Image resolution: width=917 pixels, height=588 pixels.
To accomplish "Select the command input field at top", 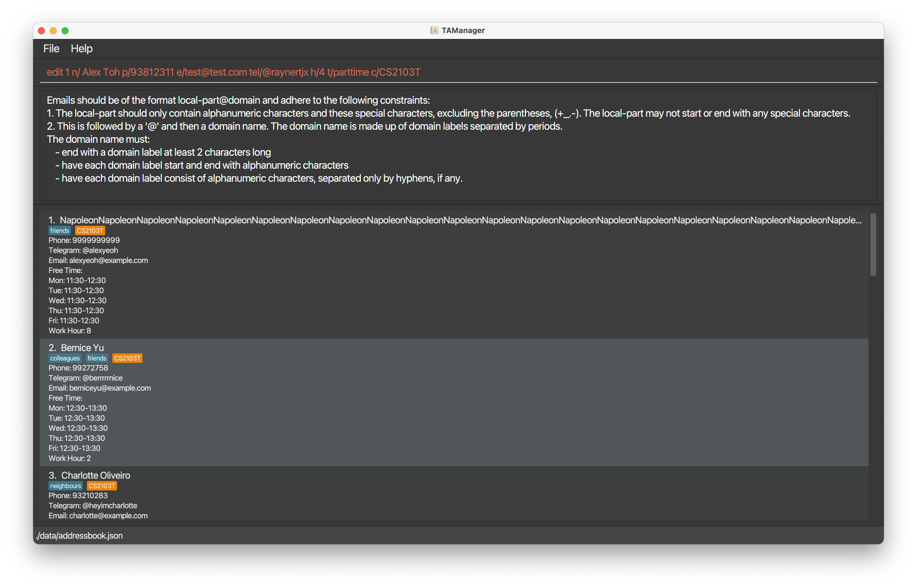I will 459,72.
